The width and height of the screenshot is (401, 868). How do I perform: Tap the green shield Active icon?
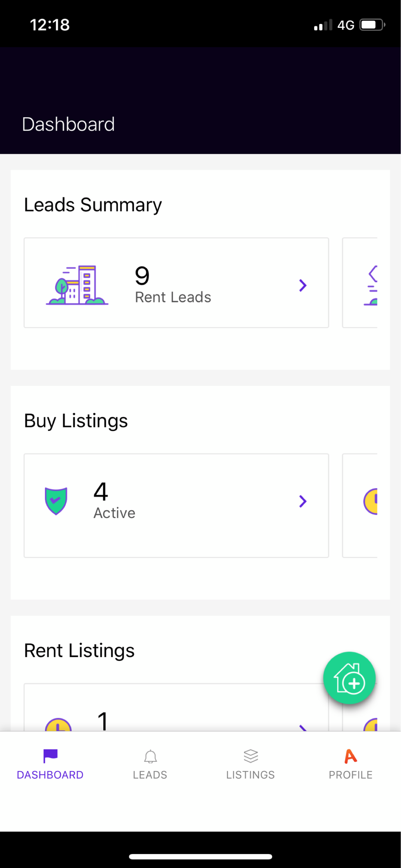coord(56,501)
